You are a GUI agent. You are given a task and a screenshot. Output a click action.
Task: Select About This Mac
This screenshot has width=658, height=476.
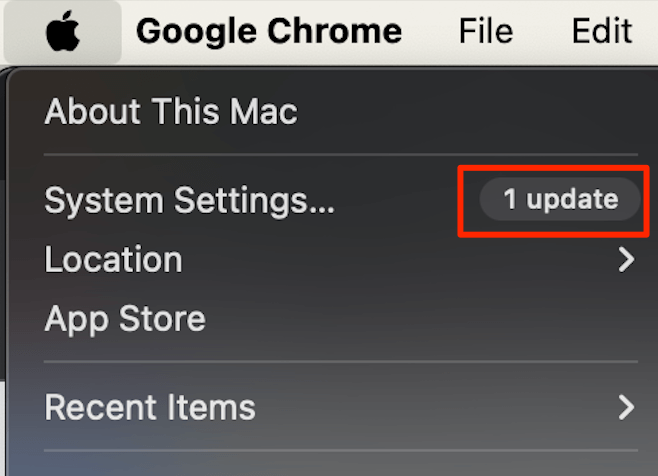pos(171,112)
